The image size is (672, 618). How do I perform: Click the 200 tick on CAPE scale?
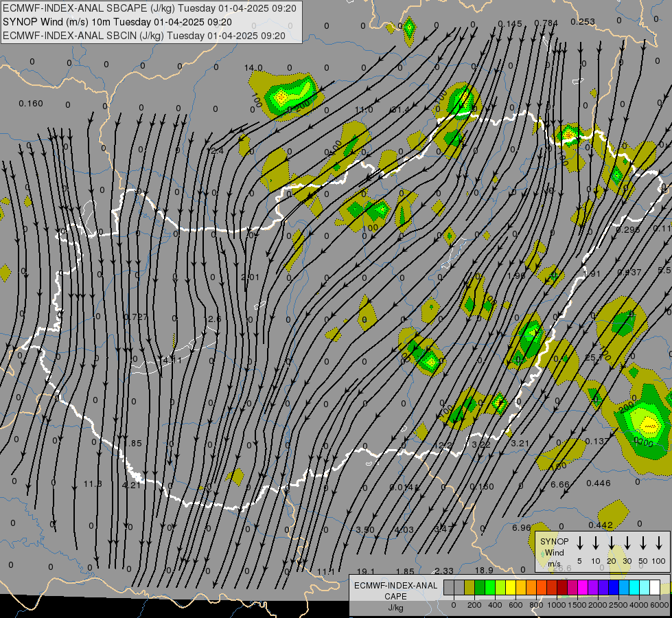click(x=474, y=605)
